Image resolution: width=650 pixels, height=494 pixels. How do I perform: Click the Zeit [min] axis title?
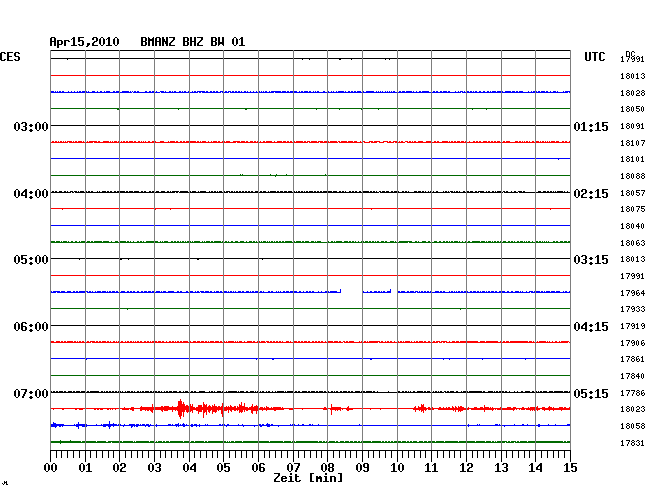coord(308,478)
